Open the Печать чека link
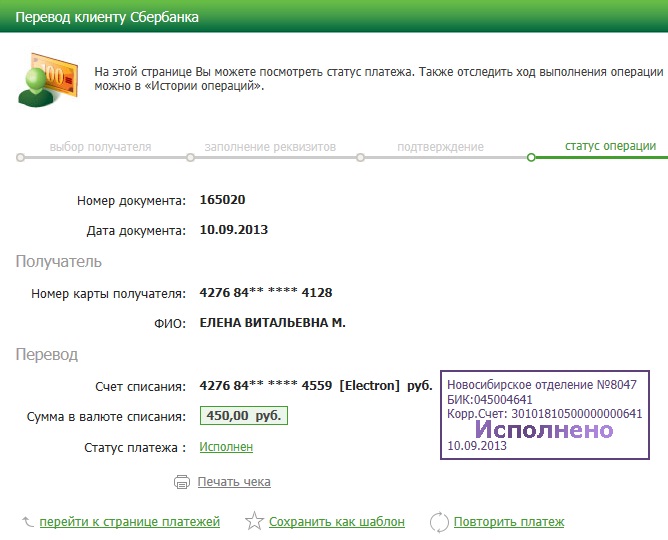Viewport: 668px width, 540px height. click(x=234, y=482)
